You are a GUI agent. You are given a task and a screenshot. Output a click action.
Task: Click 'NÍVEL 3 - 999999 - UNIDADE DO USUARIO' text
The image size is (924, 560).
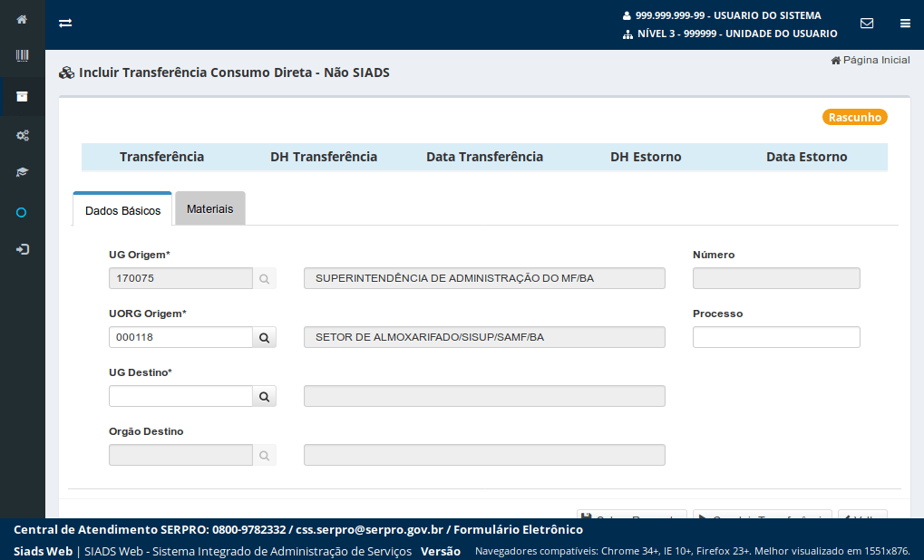[x=737, y=34]
